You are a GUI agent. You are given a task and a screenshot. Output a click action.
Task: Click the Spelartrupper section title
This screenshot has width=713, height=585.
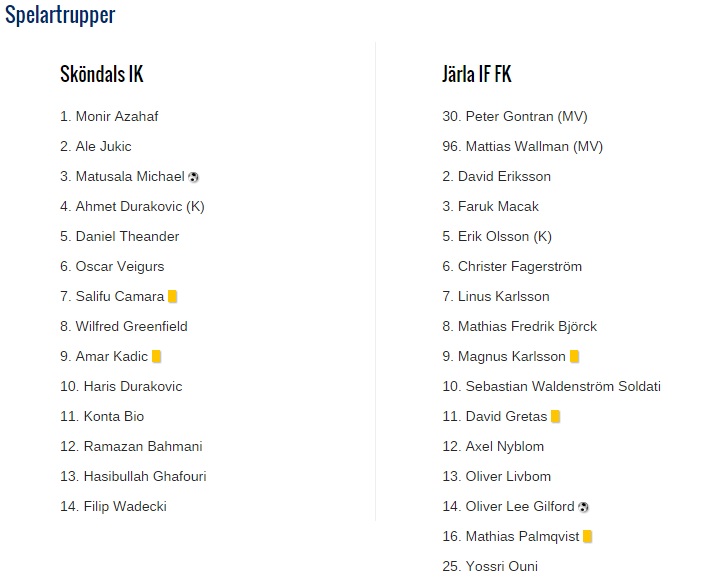60,15
